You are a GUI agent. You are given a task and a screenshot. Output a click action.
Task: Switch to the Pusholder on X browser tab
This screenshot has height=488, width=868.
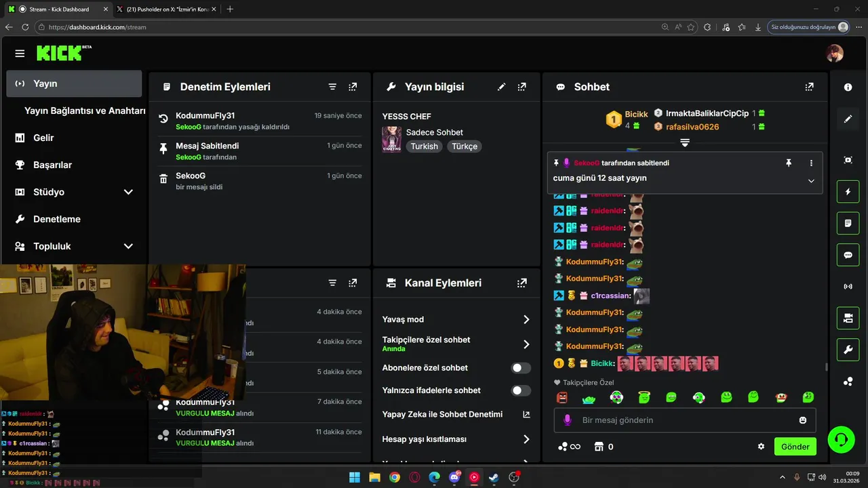(x=167, y=9)
